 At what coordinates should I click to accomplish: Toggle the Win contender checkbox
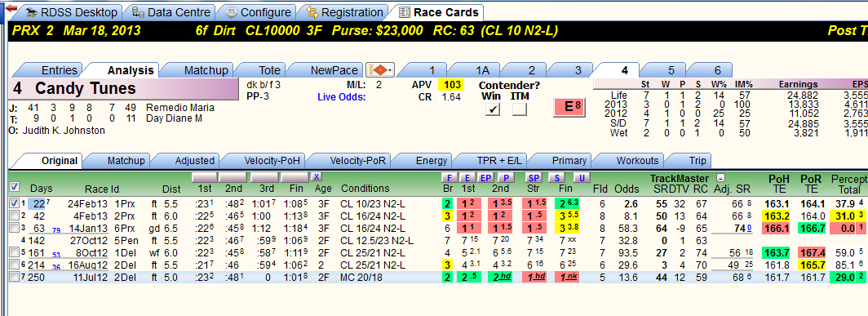[492, 109]
